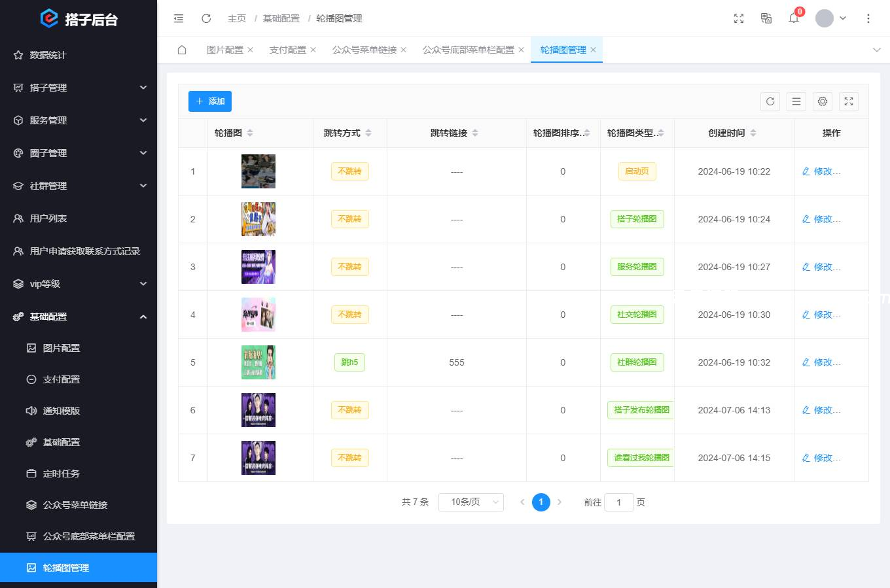Switch to the 支付配置 tab

288,49
